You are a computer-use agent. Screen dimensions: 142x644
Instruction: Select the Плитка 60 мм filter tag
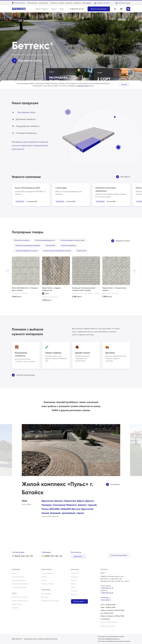pyautogui.click(x=51, y=245)
